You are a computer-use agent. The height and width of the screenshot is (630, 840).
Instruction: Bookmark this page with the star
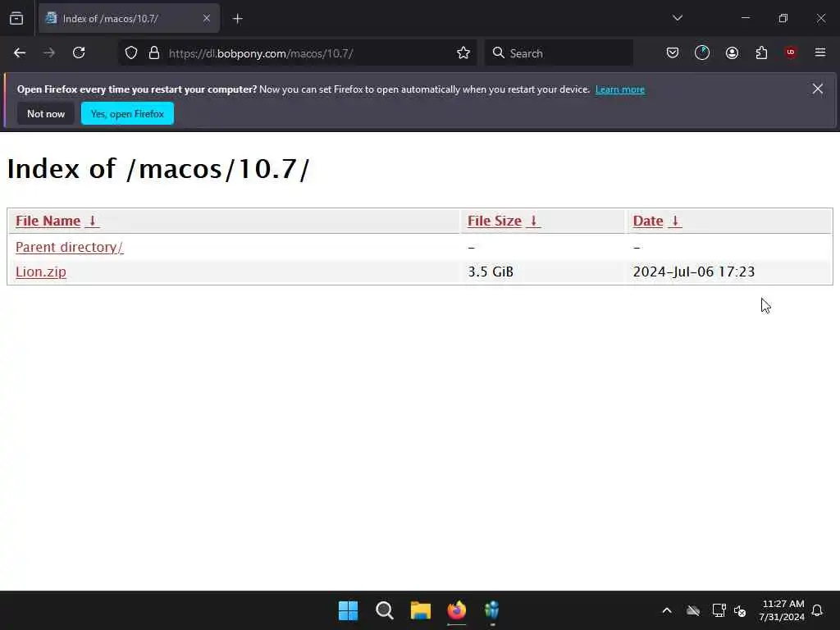pyautogui.click(x=463, y=53)
